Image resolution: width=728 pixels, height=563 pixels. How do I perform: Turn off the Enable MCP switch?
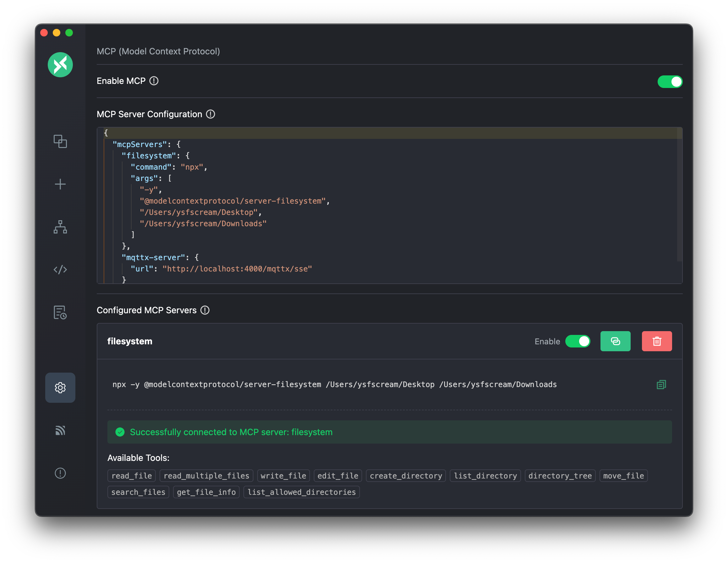(670, 82)
